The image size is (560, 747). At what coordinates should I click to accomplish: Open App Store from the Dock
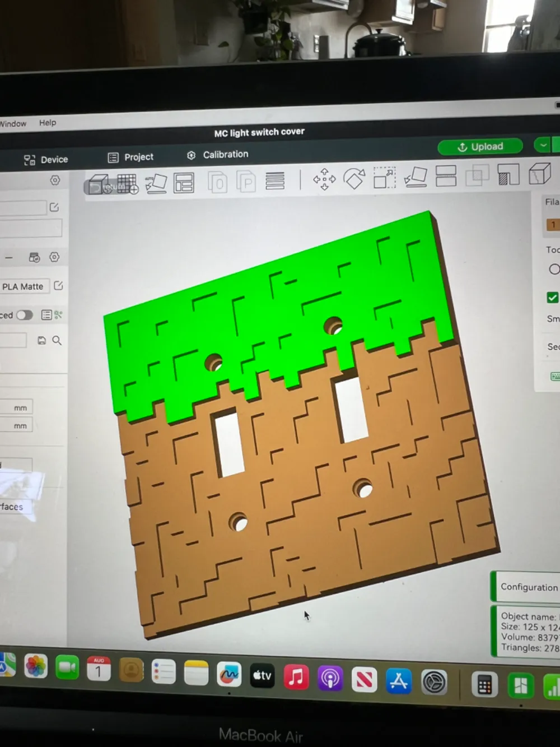[x=399, y=681]
